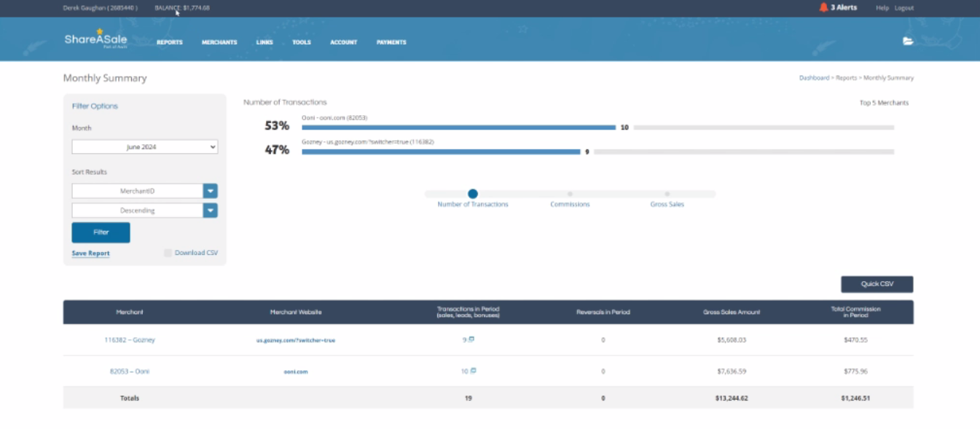Open the Links menu
The image size is (980, 429).
pyautogui.click(x=264, y=42)
